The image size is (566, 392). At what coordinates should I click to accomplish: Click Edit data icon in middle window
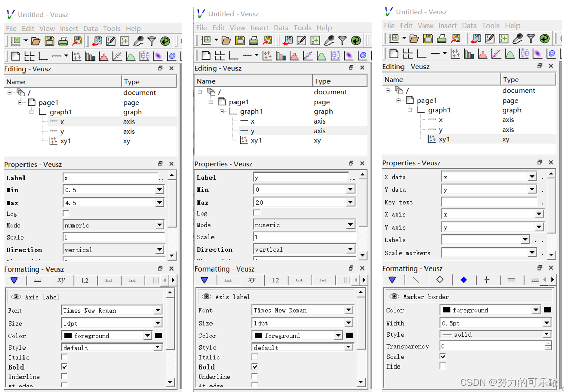pos(301,40)
